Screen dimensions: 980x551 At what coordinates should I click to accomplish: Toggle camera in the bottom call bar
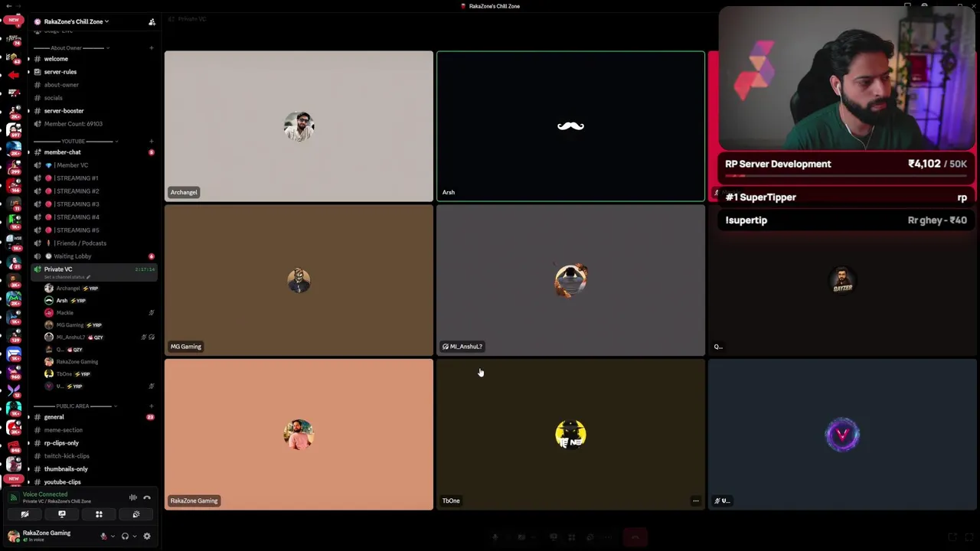pos(521,537)
